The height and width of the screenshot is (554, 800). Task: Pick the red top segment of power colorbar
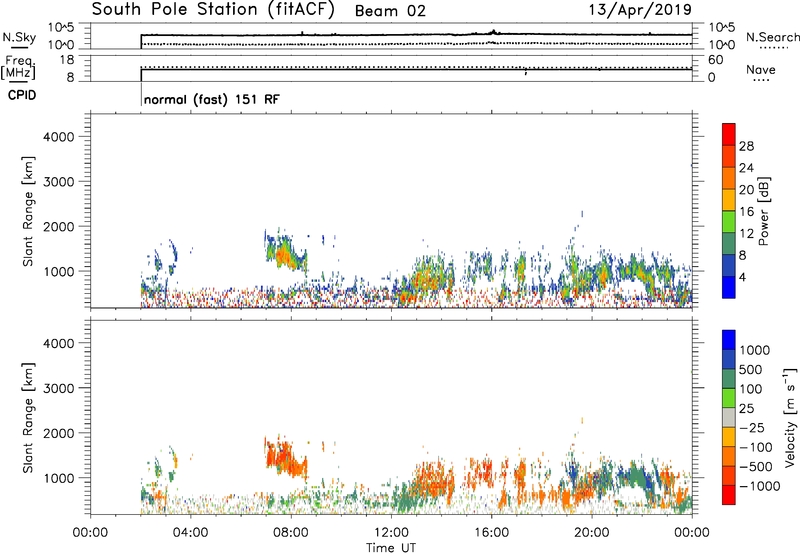[729, 134]
